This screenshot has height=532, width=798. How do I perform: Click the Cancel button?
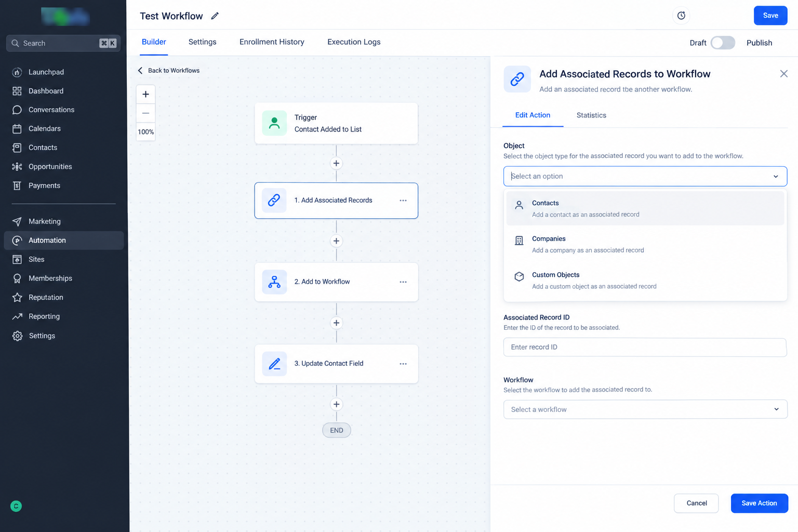click(696, 503)
